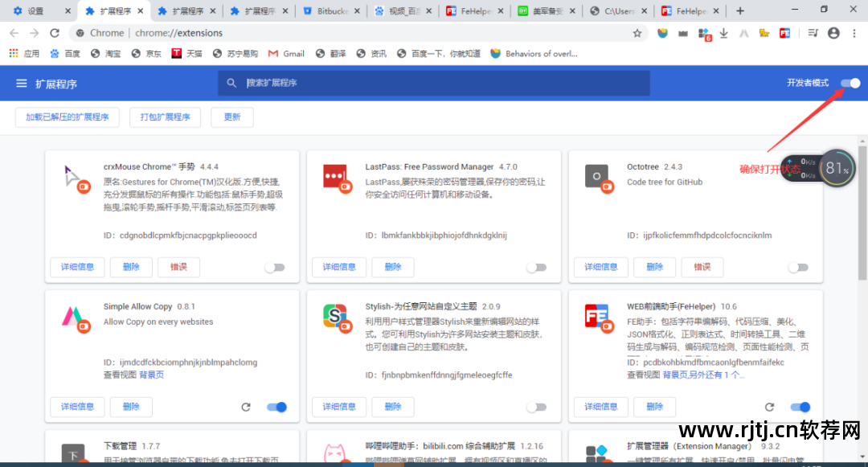The image size is (868, 467).
Task: Click the LastPass extension icon
Action: tap(337, 178)
